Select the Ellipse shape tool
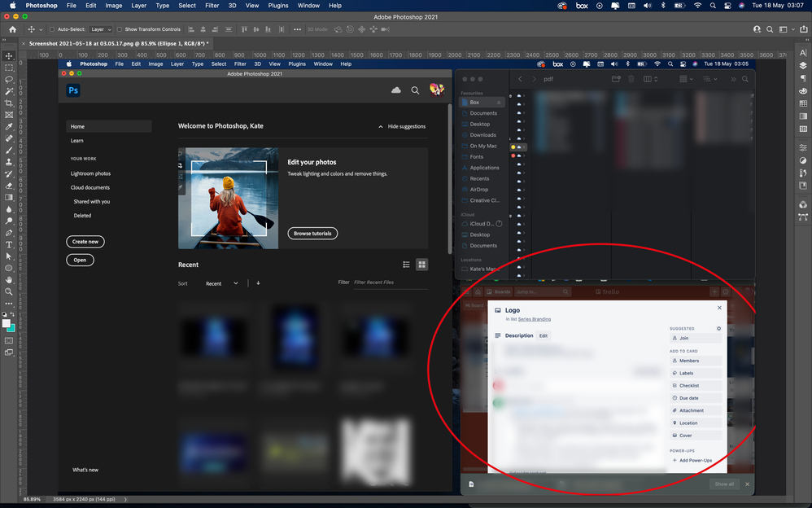The width and height of the screenshot is (812, 508). [x=9, y=269]
